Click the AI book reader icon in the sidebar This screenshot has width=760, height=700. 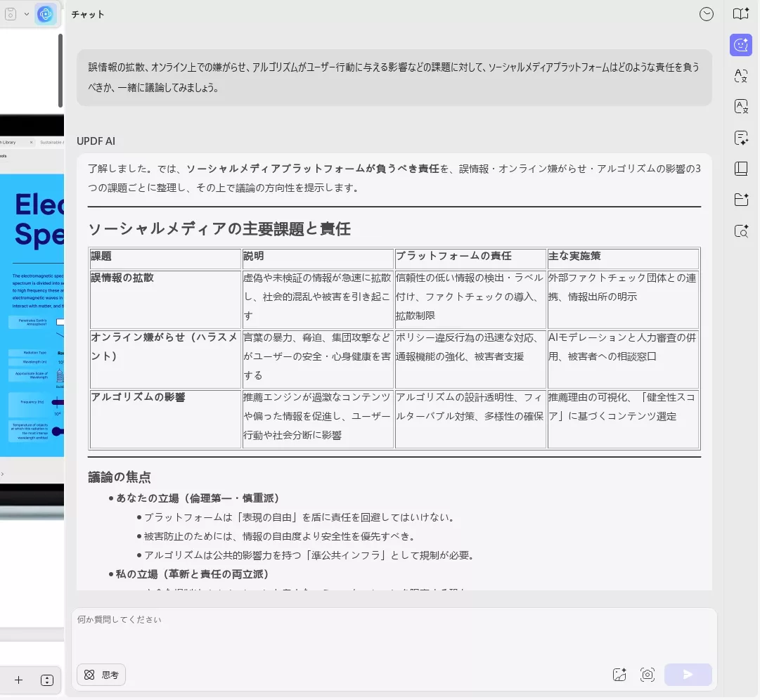point(740,14)
